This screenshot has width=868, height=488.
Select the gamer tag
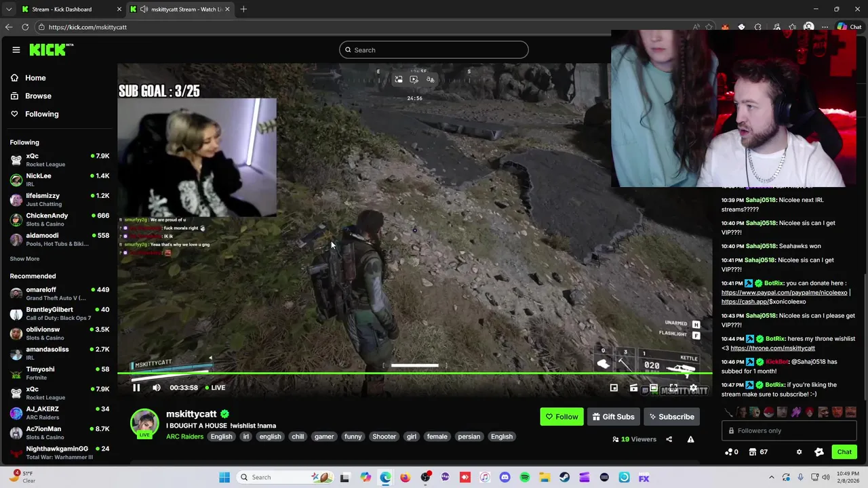click(324, 436)
